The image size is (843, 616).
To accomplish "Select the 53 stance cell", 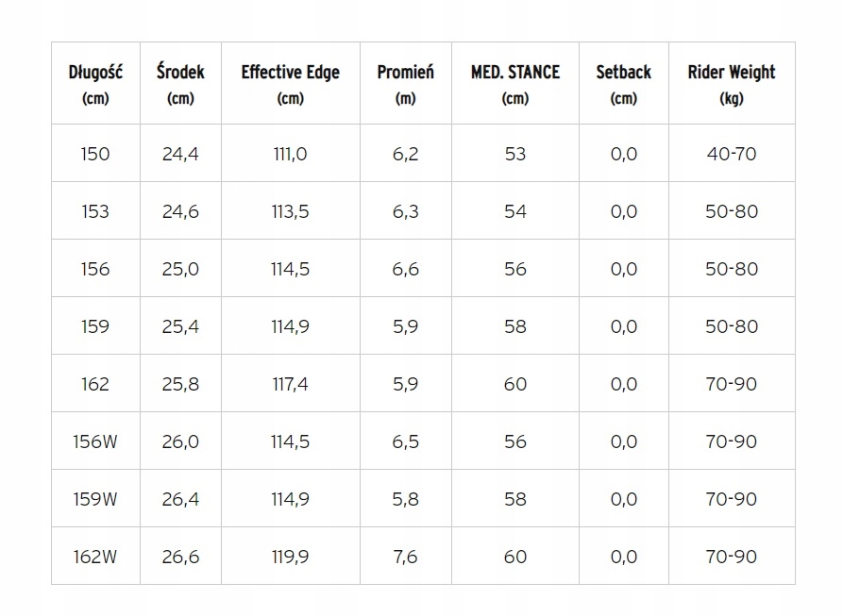I will (x=514, y=154).
